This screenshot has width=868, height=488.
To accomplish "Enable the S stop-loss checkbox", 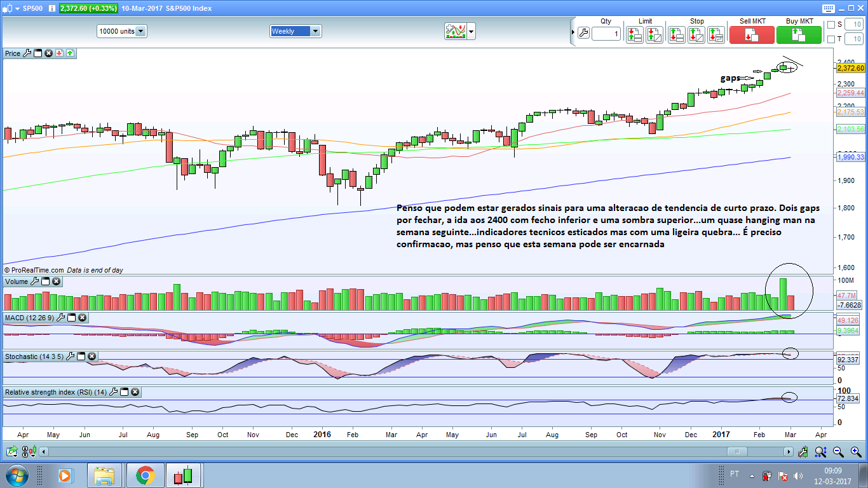I will tap(831, 25).
